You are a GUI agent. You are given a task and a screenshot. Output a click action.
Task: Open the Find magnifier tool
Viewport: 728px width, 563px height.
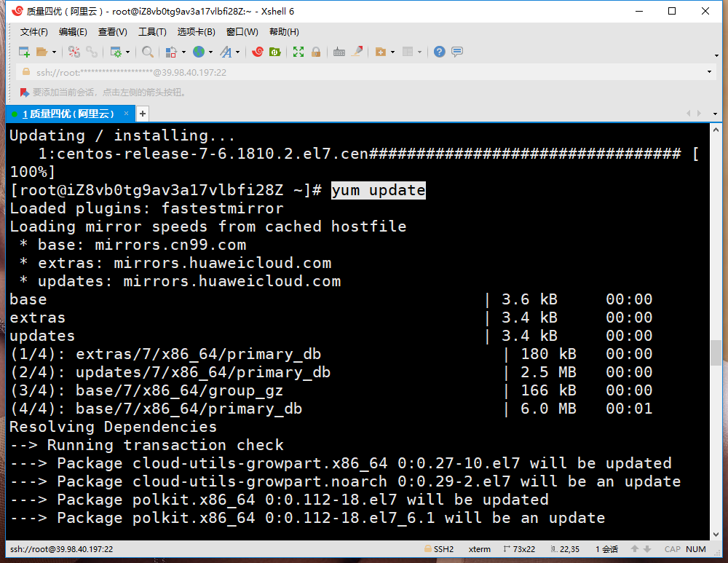[x=147, y=52]
